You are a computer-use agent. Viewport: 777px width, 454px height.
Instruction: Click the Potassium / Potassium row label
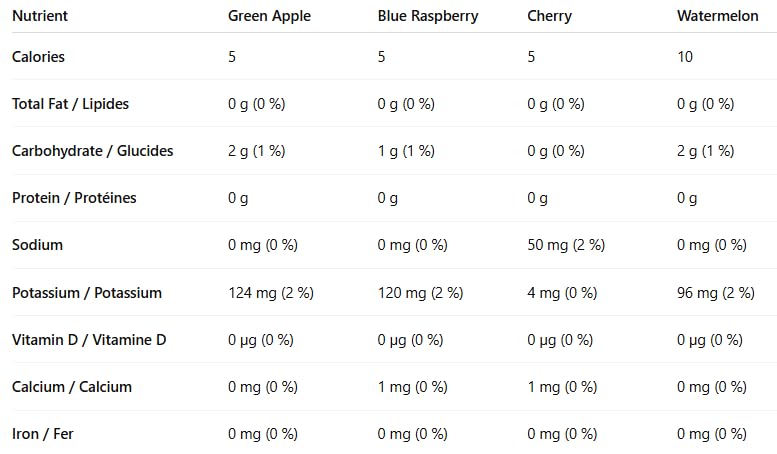(87, 293)
